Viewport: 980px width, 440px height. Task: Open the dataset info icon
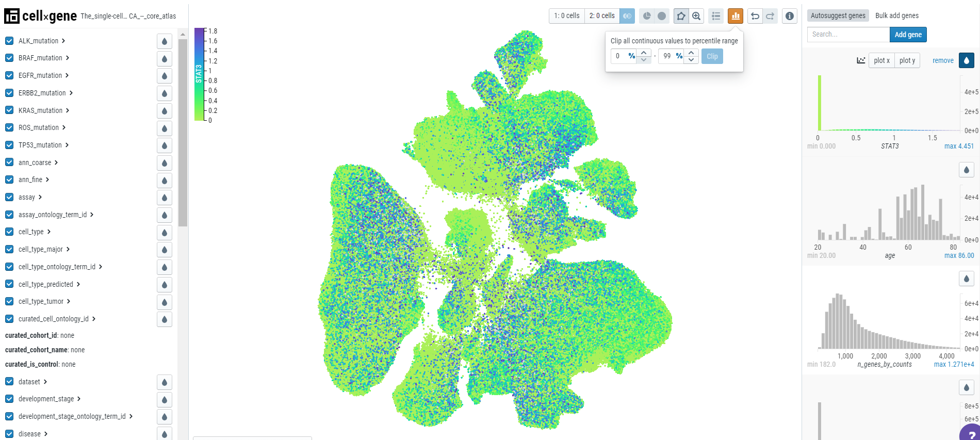[790, 16]
